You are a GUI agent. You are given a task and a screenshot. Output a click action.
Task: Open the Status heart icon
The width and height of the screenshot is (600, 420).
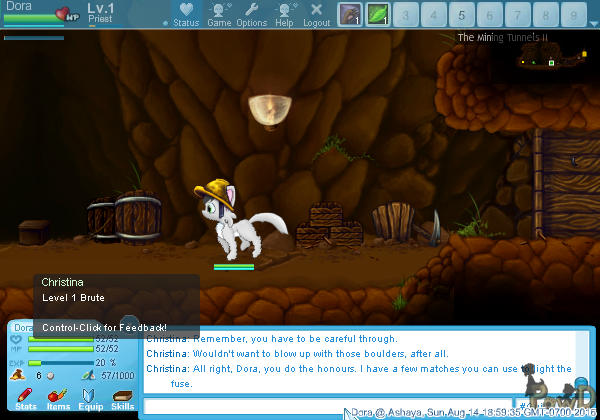[185, 14]
